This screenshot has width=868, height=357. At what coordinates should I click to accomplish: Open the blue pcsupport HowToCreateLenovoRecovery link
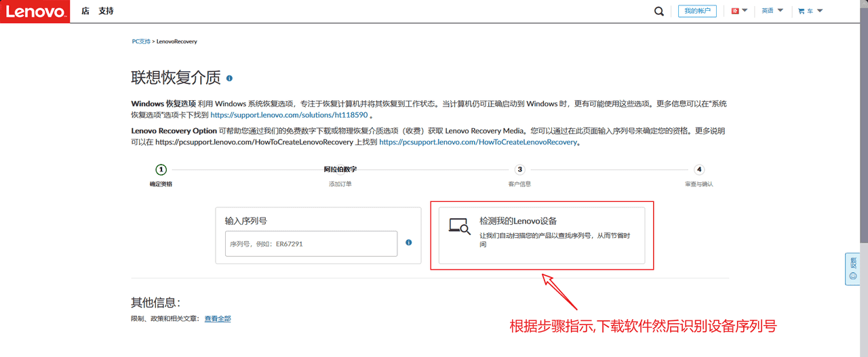coord(478,142)
